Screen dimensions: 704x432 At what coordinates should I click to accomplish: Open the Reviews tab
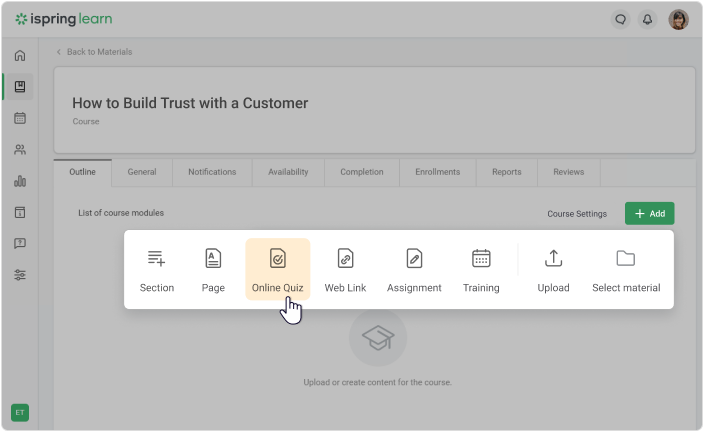click(569, 172)
